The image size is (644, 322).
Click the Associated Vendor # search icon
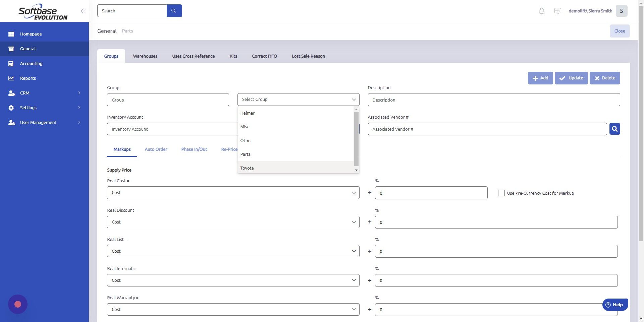click(614, 129)
